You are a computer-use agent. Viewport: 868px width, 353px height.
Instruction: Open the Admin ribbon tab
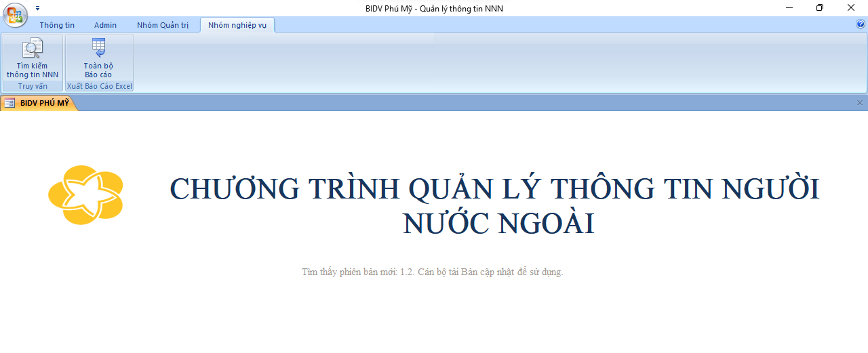pyautogui.click(x=105, y=25)
